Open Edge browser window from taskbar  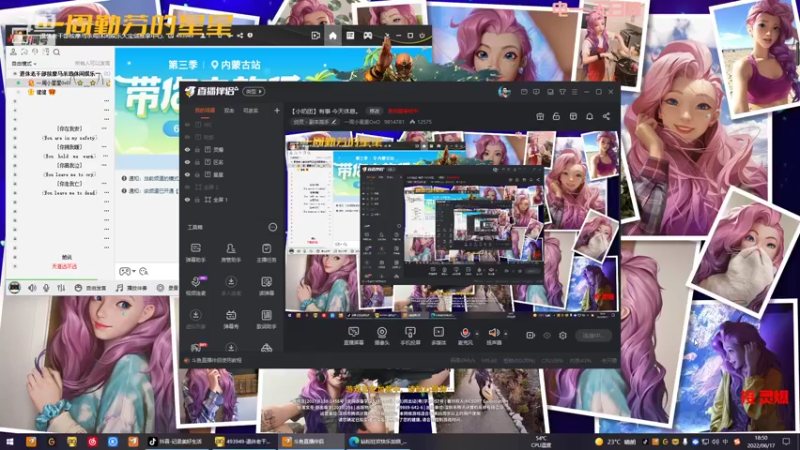pyautogui.click(x=380, y=441)
